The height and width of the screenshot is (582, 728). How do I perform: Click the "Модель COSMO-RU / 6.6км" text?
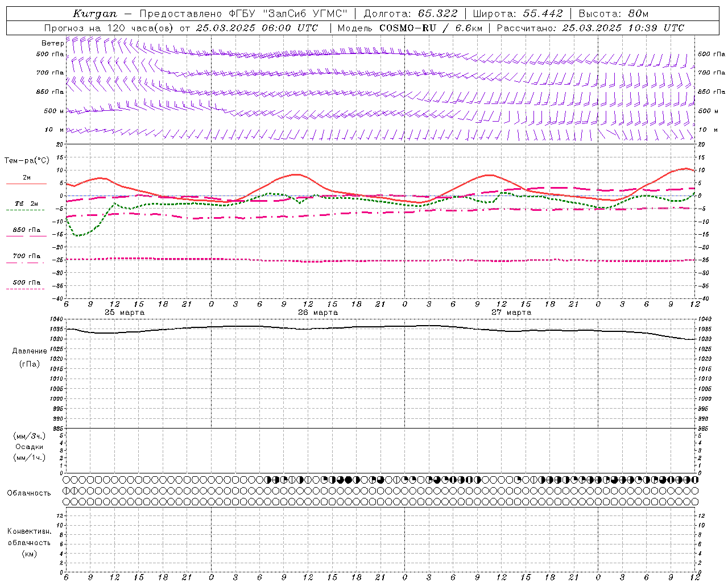point(410,28)
